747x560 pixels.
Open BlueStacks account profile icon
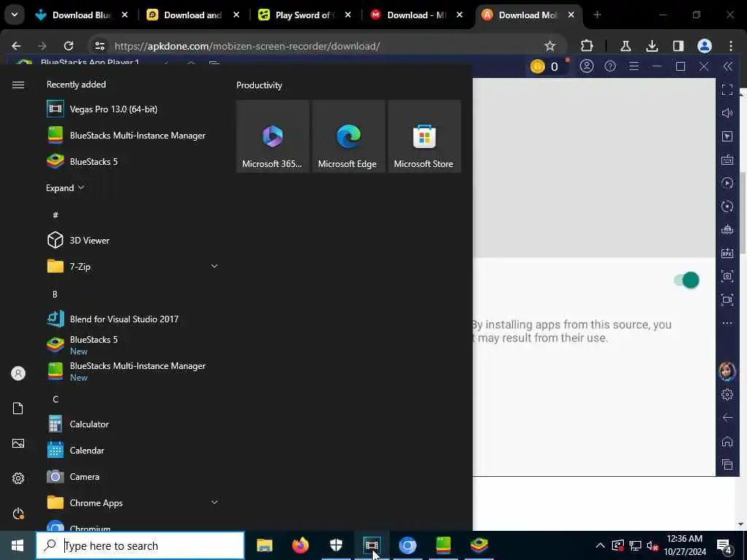pos(587,66)
